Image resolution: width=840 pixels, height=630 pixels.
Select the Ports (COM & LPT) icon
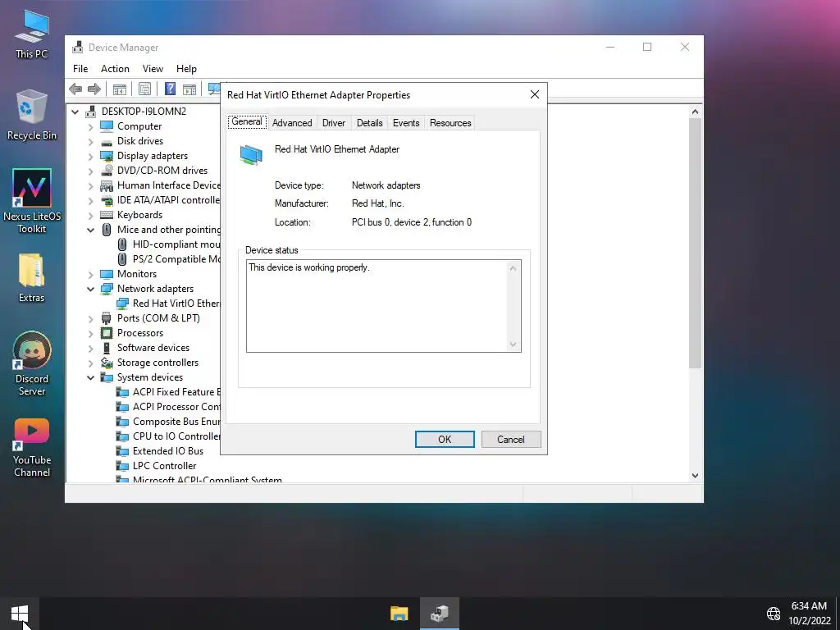[x=107, y=318]
